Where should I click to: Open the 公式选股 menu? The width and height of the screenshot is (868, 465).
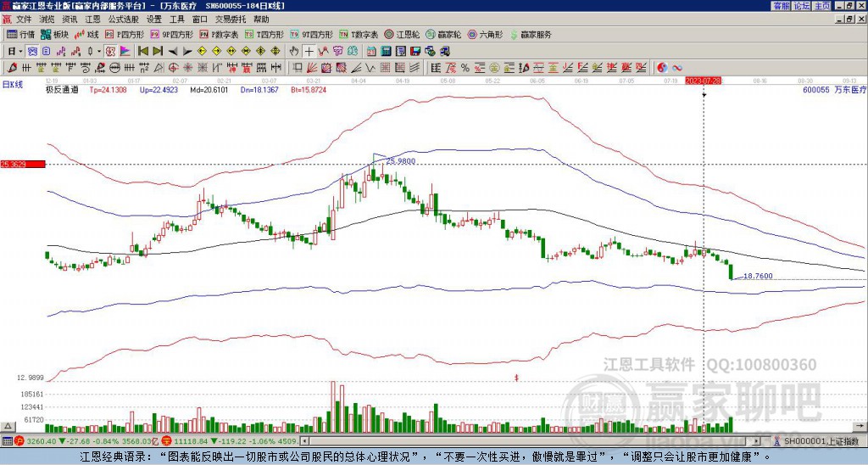click(124, 20)
